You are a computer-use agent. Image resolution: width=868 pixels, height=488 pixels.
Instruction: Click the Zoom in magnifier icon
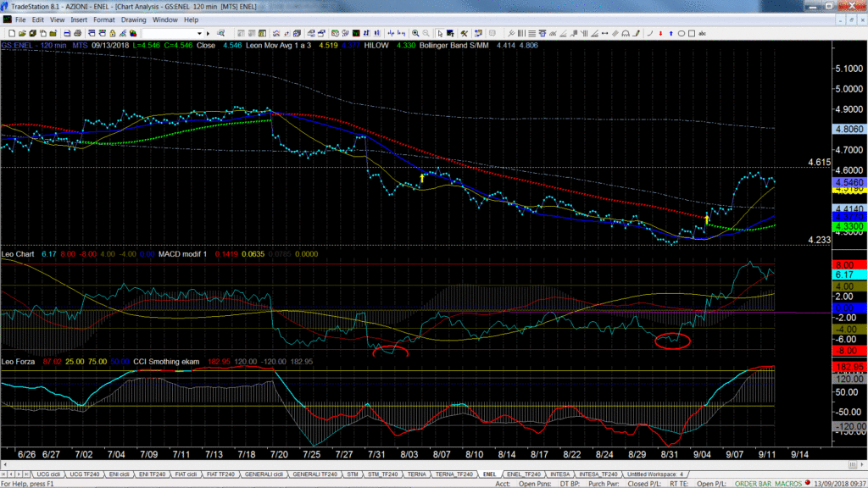pos(415,33)
